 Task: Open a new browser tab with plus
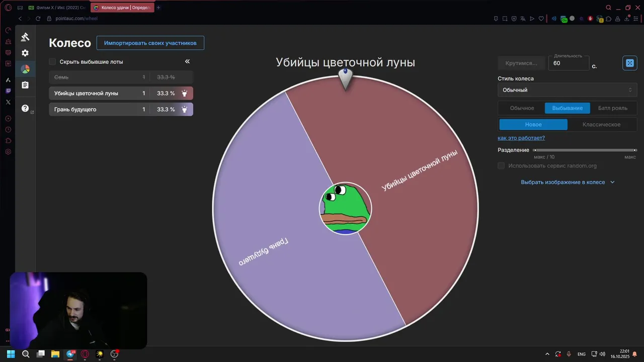pyautogui.click(x=158, y=8)
